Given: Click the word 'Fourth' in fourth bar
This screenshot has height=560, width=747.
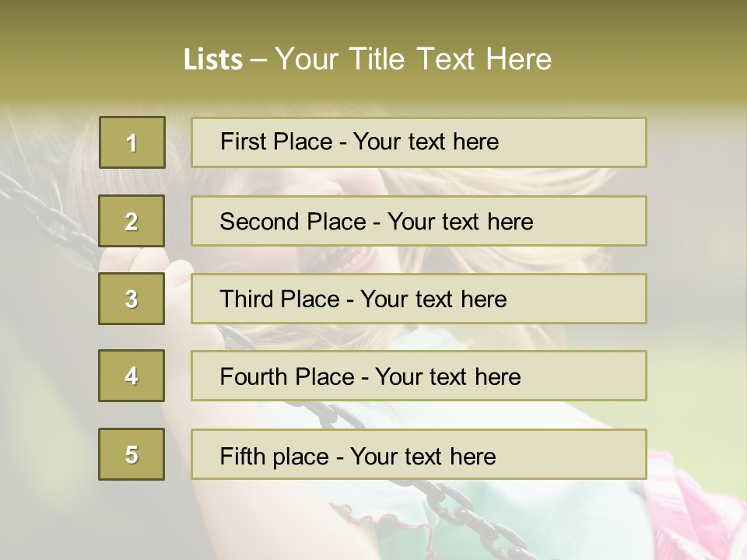Looking at the screenshot, I should coord(253,376).
